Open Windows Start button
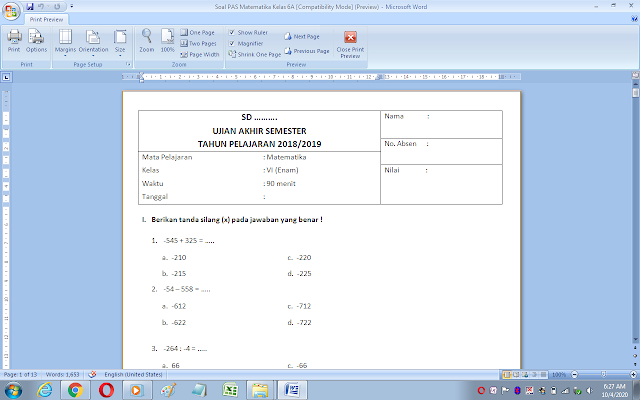 [x=13, y=390]
